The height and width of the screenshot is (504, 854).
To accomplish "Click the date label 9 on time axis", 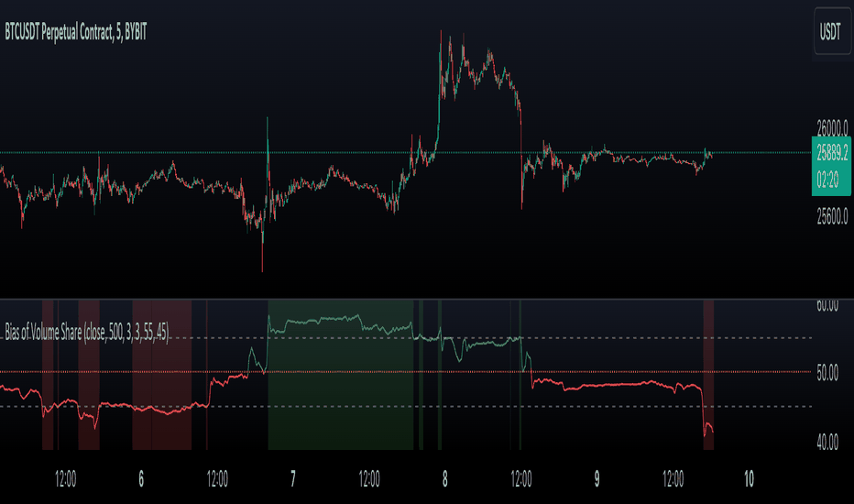I will tap(597, 479).
